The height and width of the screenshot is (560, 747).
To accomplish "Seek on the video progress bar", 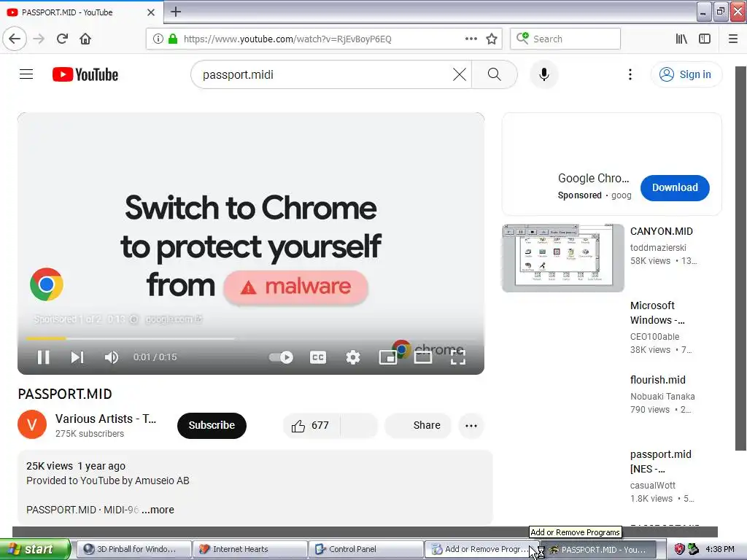I will tap(251, 338).
